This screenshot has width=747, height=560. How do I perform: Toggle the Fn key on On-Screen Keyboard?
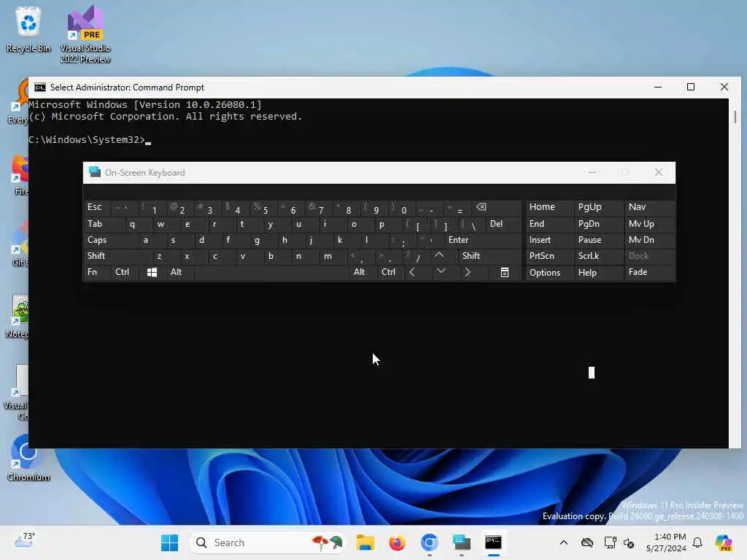(97, 273)
